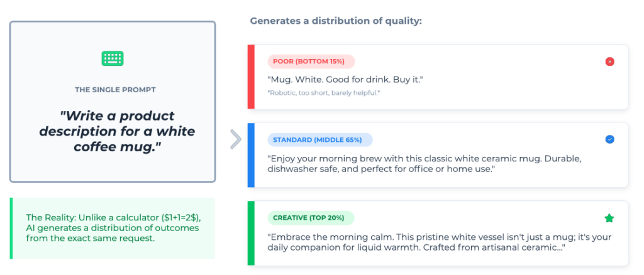This screenshot has width=644, height=275.
Task: Click the "Robotic, too short, barely helpful" note
Action: pos(324,93)
